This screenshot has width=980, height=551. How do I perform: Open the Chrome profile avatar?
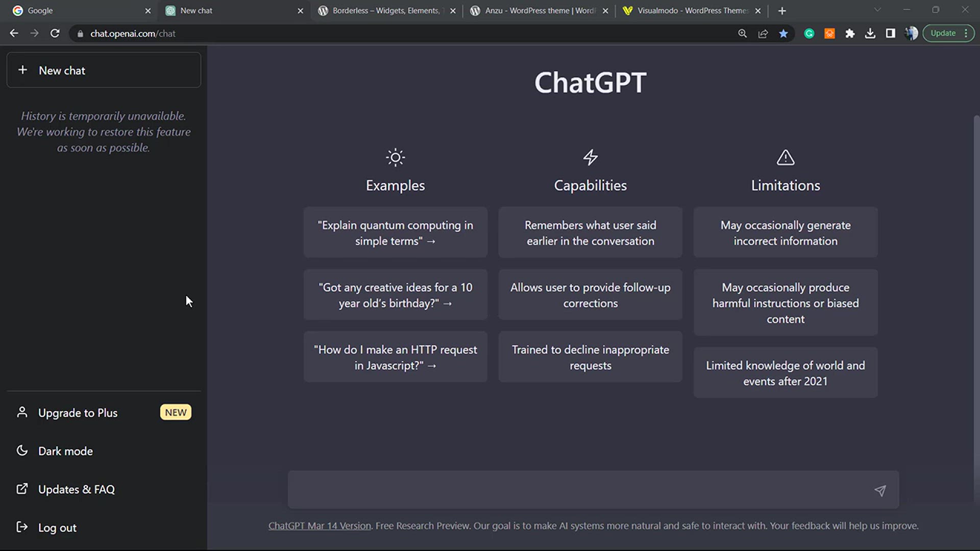point(911,33)
